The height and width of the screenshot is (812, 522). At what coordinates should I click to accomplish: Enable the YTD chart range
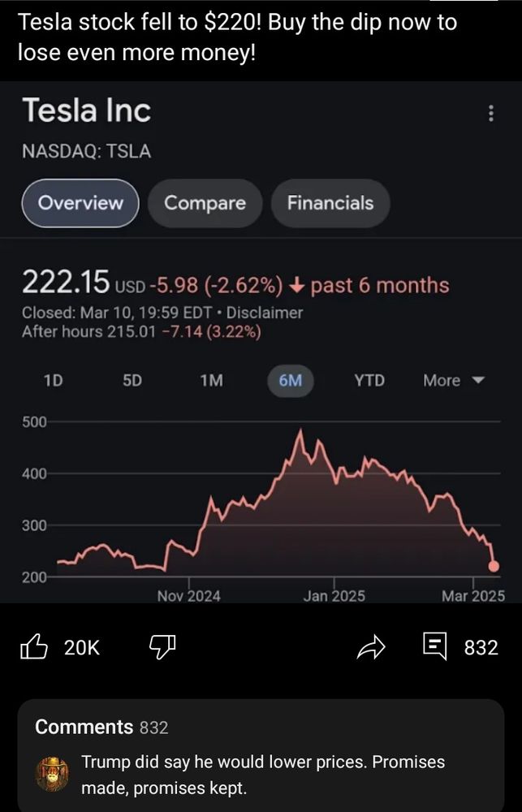pyautogui.click(x=369, y=380)
